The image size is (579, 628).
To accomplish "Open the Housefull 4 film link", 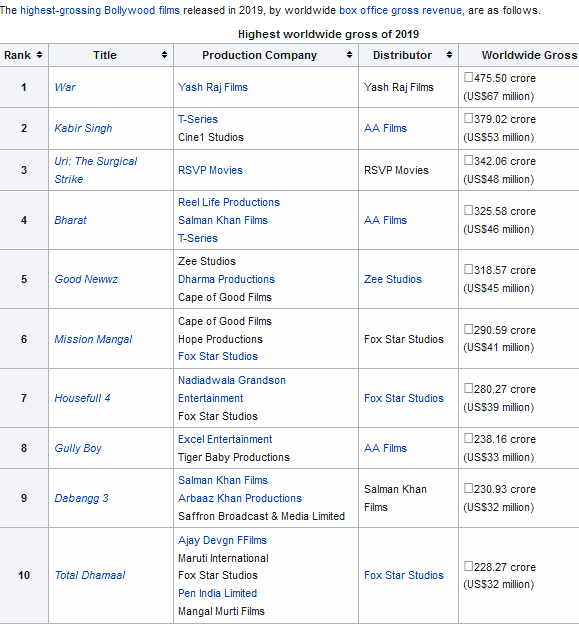I will (x=82, y=398).
